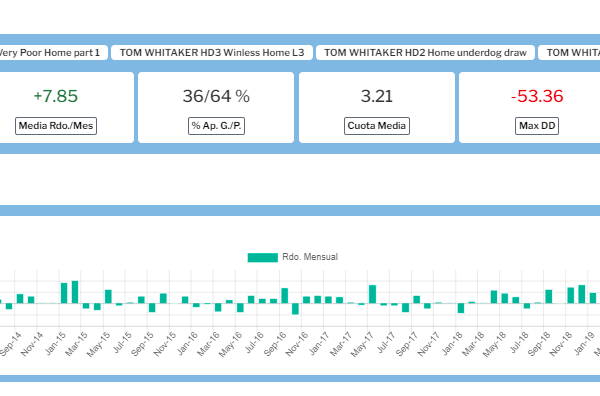The height and width of the screenshot is (396, 600).
Task: Click the Cuota Media label button
Action: 377,126
